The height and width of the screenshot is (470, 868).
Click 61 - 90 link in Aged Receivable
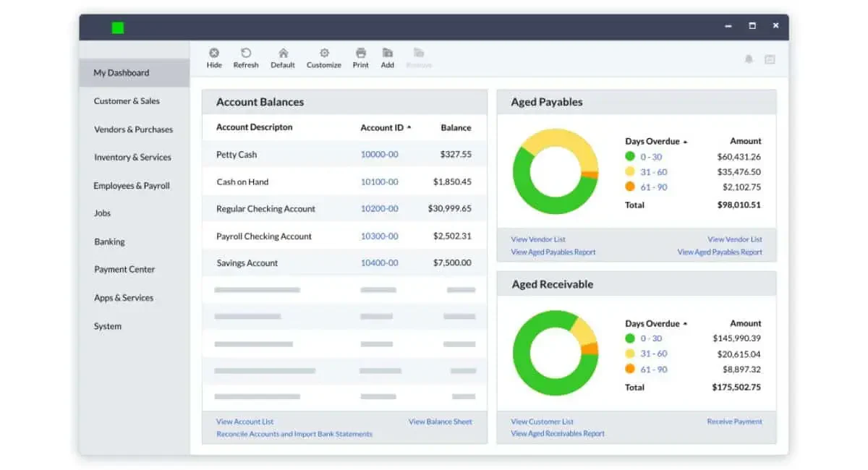654,369
